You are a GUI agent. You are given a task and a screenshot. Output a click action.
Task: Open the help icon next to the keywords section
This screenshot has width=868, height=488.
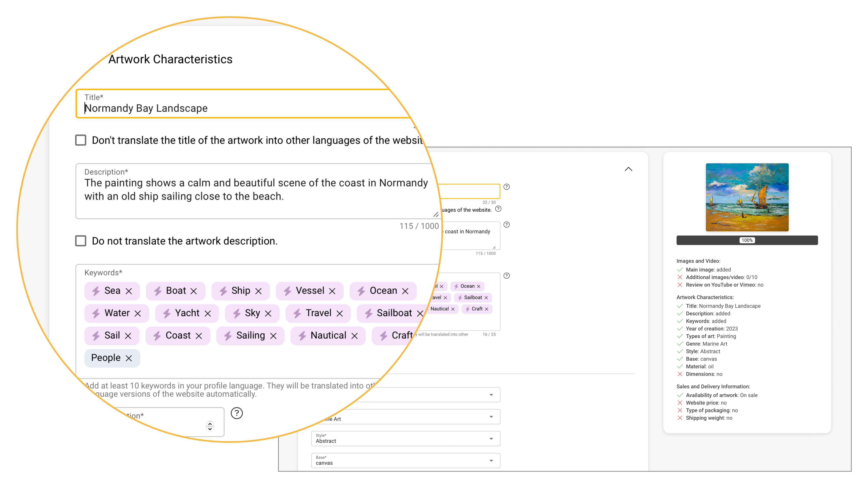(506, 276)
